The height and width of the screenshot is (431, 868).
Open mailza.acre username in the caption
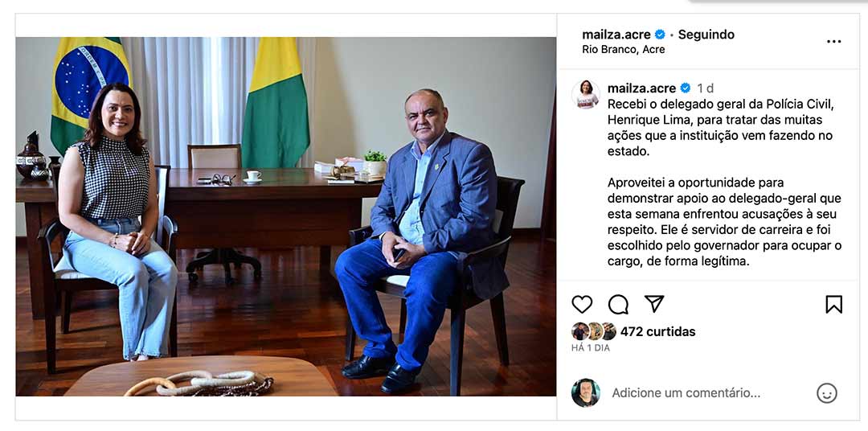[641, 88]
